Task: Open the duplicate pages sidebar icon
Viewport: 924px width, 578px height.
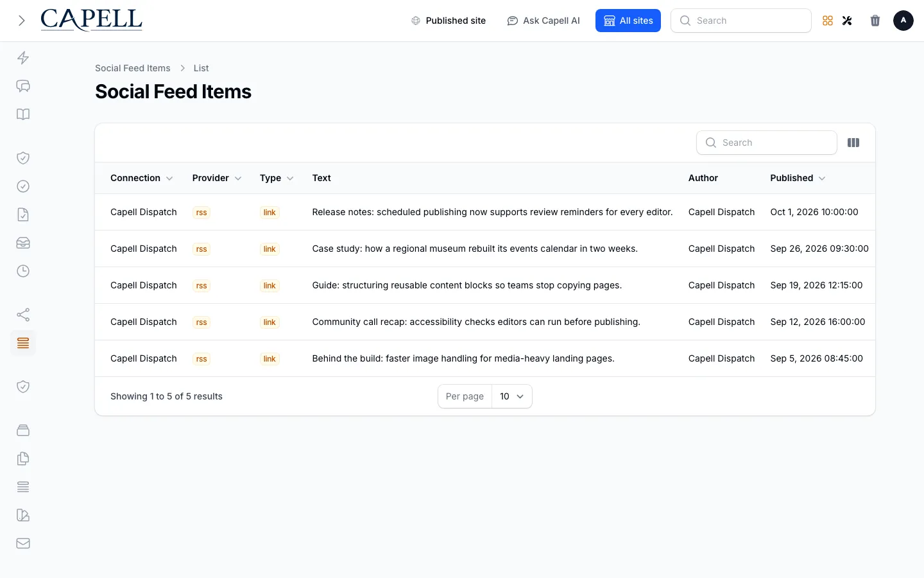Action: [23, 459]
